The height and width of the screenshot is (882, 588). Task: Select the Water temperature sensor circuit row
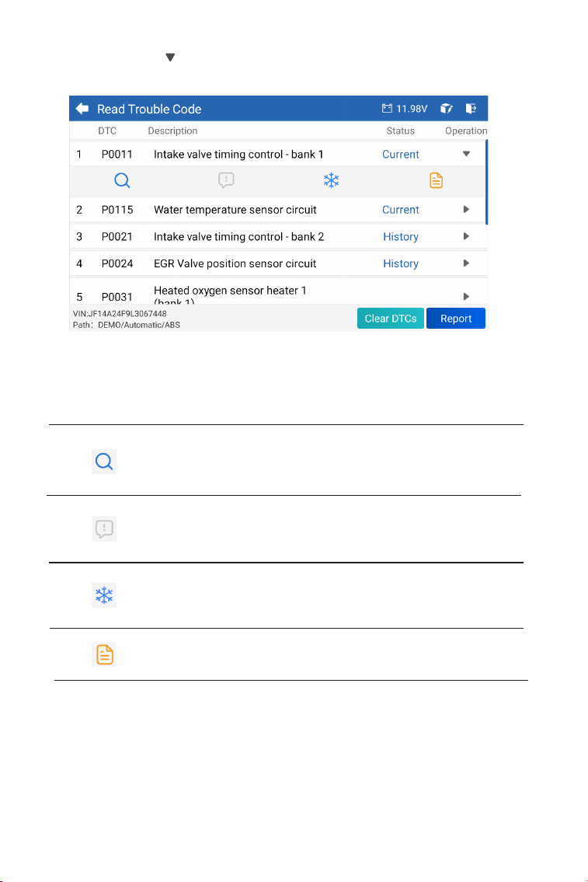click(278, 210)
